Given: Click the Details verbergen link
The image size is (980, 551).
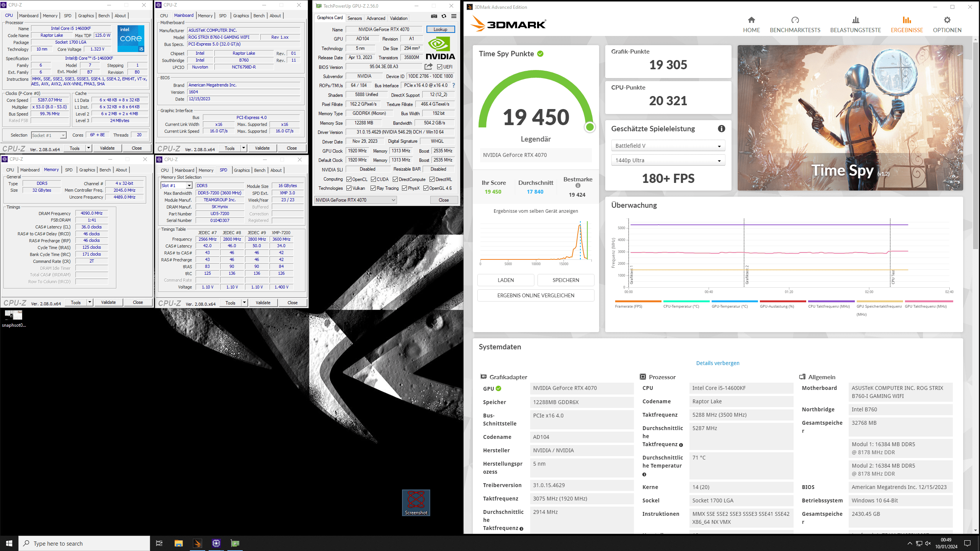Looking at the screenshot, I should click(717, 363).
